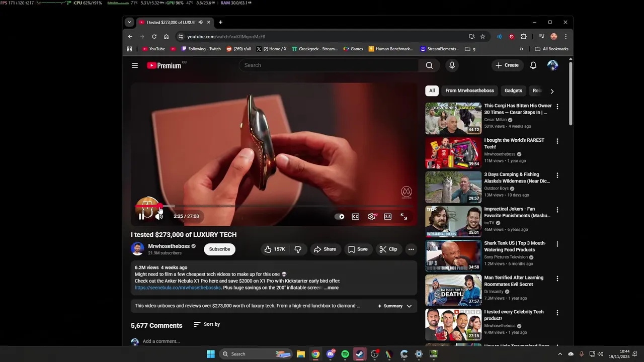The width and height of the screenshot is (644, 362).
Task: Subscribe to Mrwhosetheboss
Action: coord(219,249)
